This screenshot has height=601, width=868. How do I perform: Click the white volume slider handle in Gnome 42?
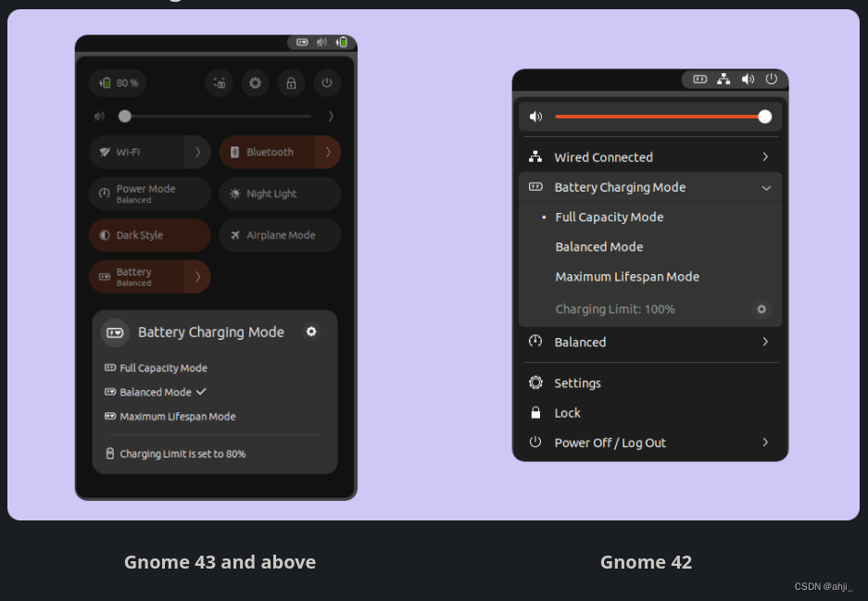coord(765,117)
